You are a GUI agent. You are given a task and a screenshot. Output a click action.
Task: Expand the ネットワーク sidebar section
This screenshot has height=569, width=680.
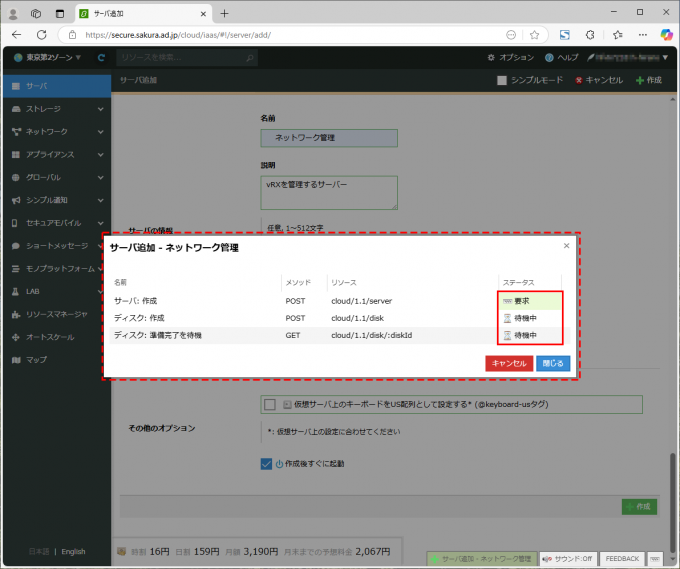pos(57,131)
